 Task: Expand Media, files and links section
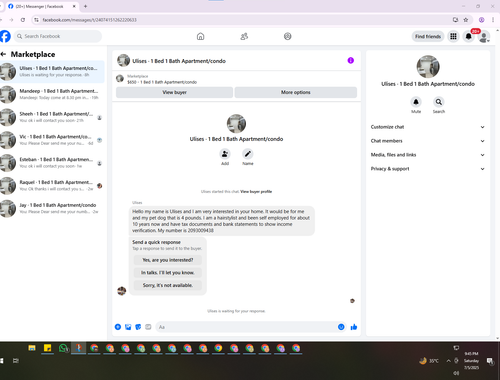pyautogui.click(x=428, y=155)
